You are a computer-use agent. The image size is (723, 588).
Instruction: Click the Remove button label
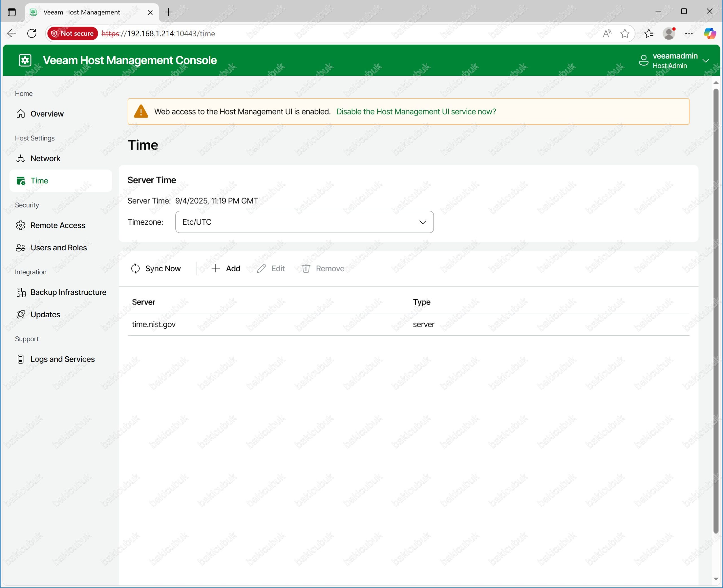pos(330,269)
